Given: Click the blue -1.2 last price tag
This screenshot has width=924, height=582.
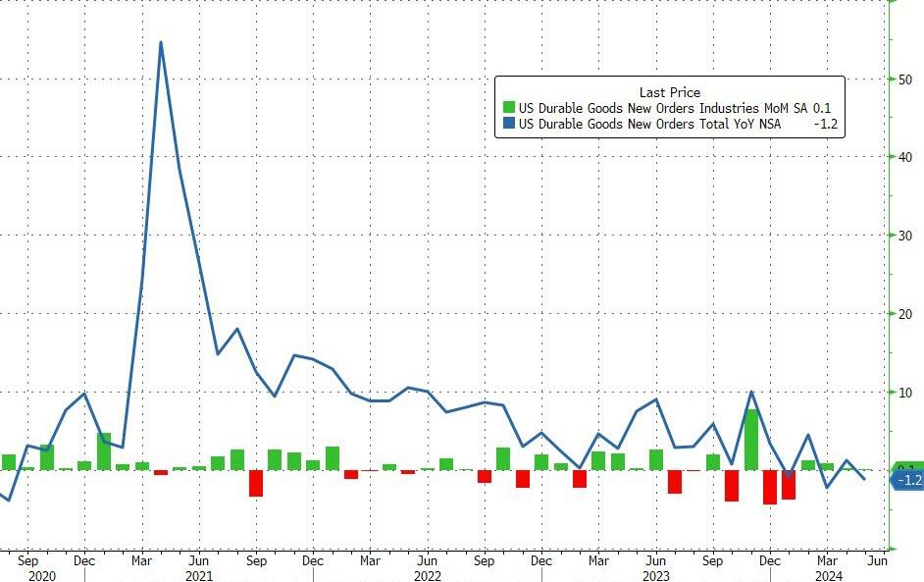Looking at the screenshot, I should [x=907, y=480].
